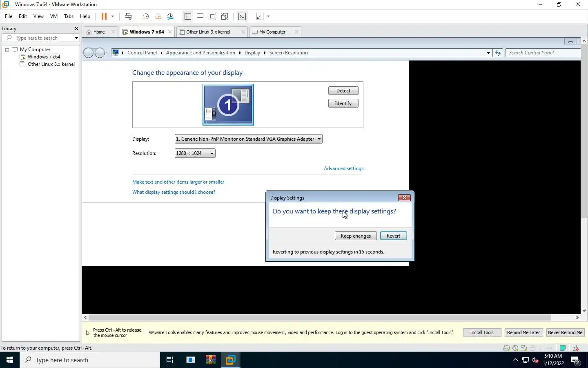Enter full screen mode icon
This screenshot has height=368, width=588.
coord(212,16)
